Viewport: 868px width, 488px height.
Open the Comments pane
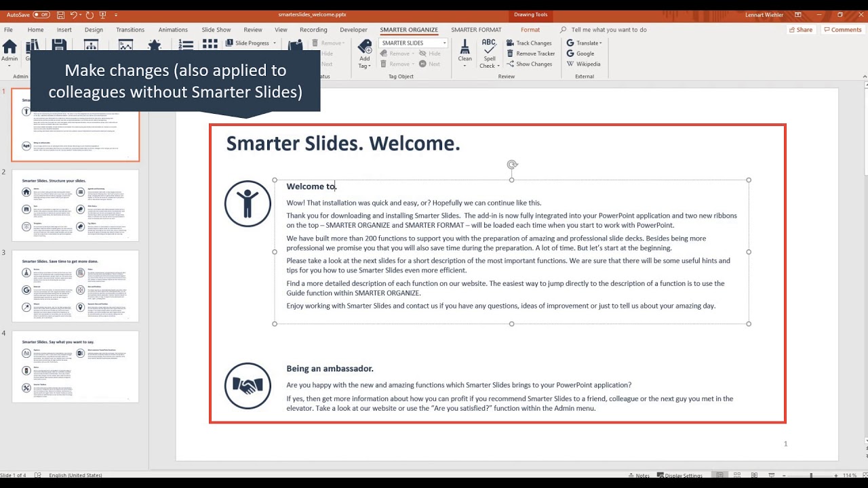tap(842, 30)
